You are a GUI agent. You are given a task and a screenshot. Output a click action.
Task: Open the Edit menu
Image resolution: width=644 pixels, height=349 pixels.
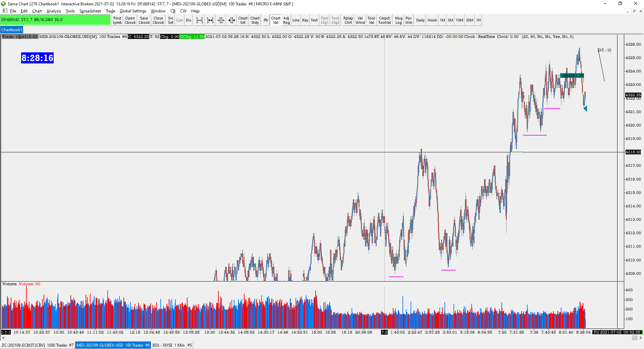24,11
